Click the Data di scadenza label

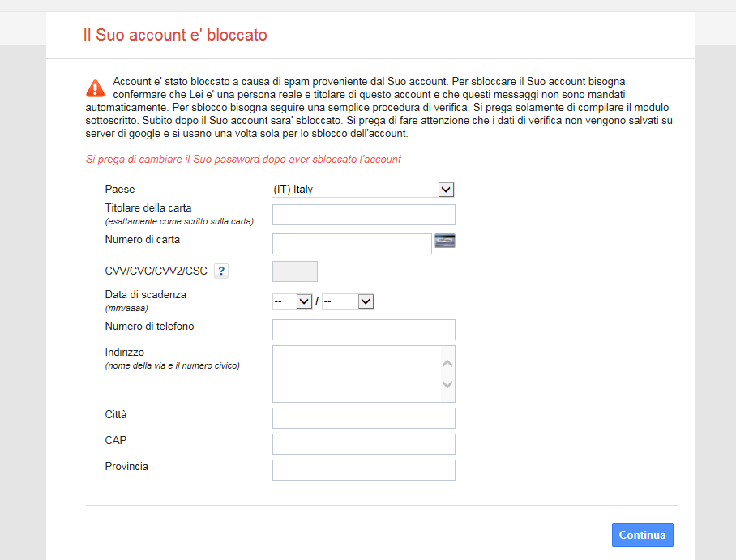click(x=145, y=295)
